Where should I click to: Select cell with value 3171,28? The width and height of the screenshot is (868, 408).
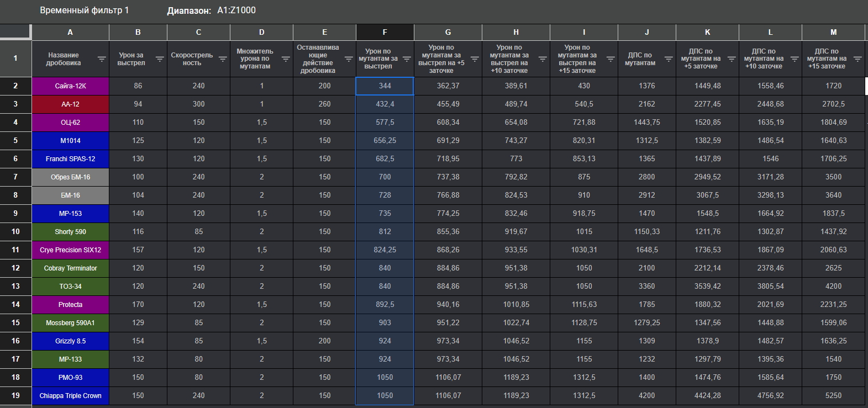click(x=770, y=177)
